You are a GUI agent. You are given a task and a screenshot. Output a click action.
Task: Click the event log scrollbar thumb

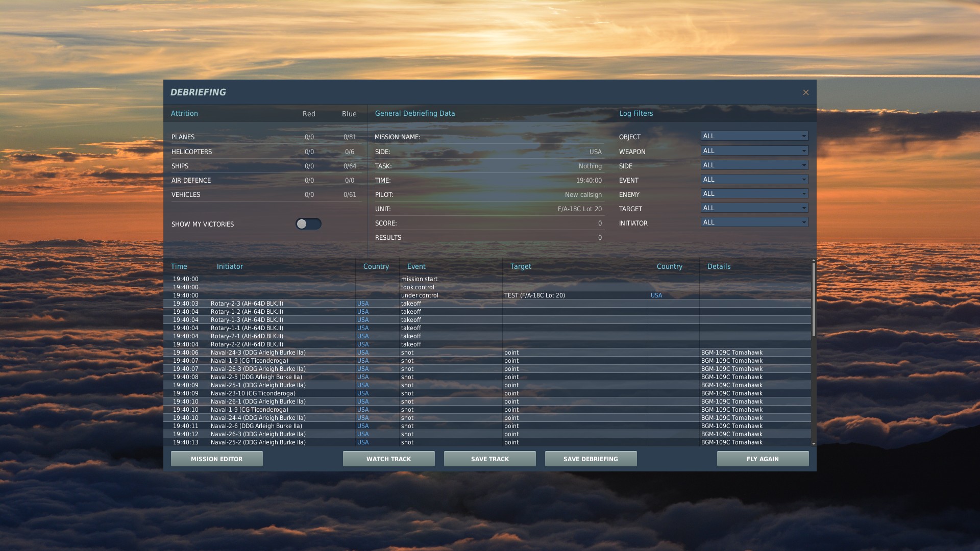click(814, 300)
